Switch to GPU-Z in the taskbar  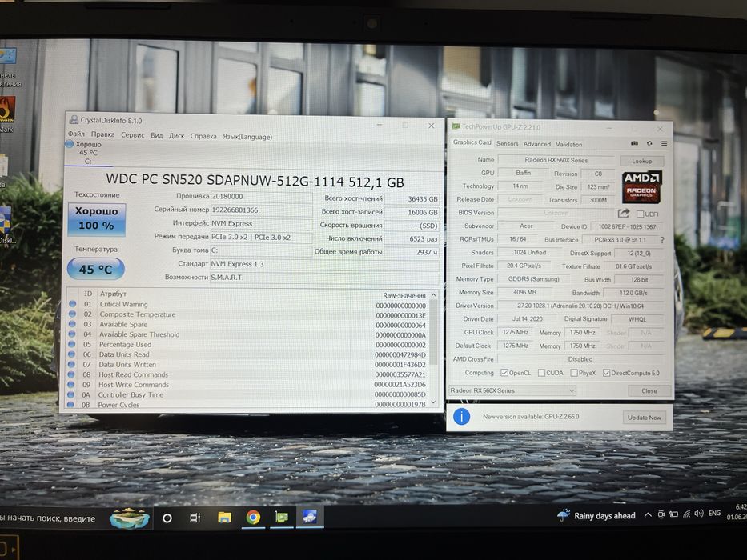click(282, 517)
